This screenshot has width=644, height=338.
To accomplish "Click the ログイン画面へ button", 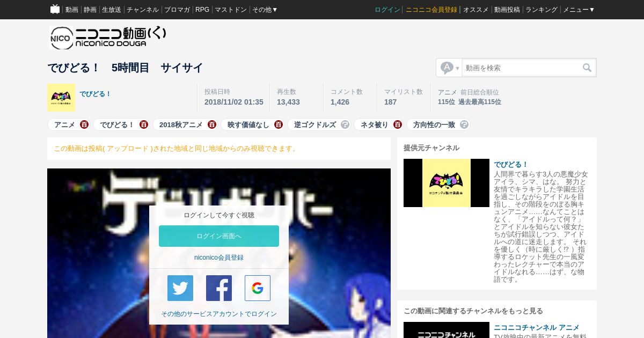I will tap(219, 236).
